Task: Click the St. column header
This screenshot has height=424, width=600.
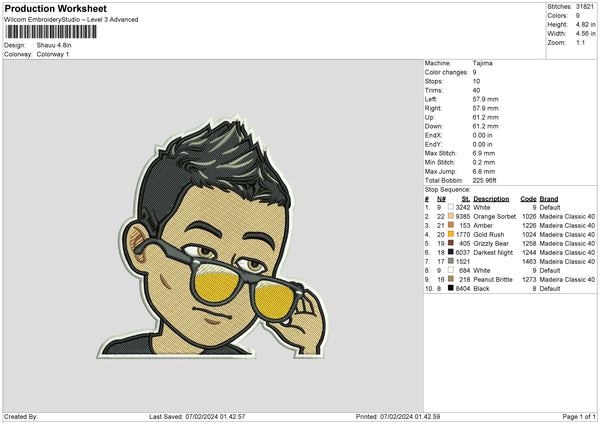Action: pos(466,199)
